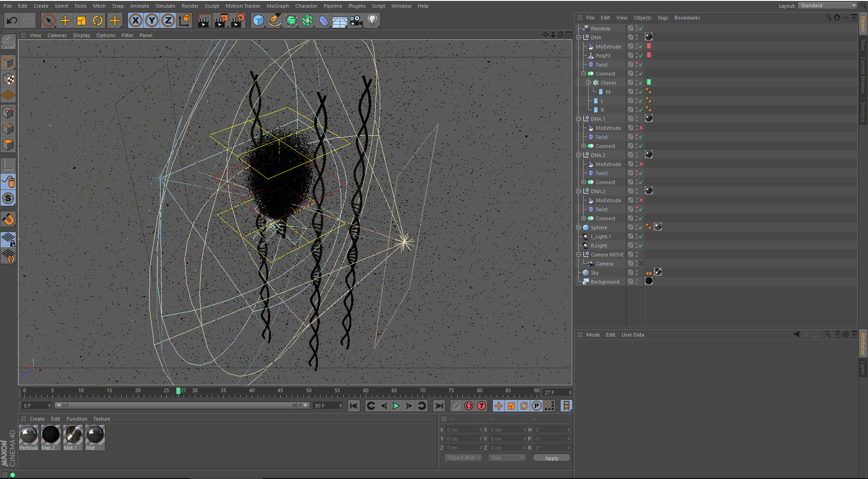
Task: Open the MoGraph menu
Action: coord(277,6)
